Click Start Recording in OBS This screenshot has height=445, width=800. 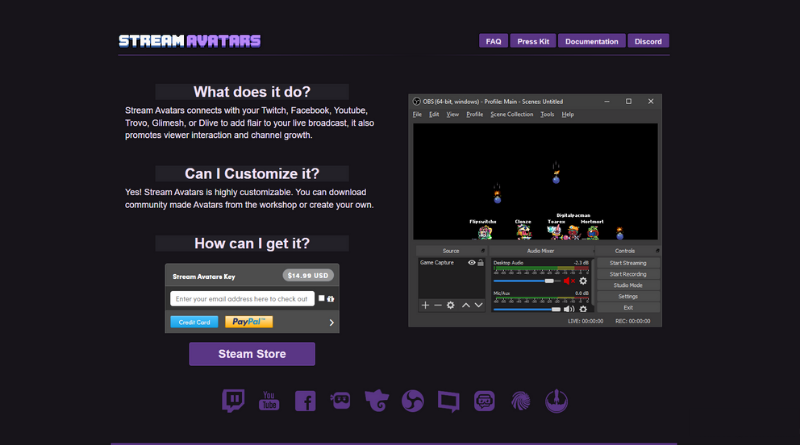(628, 274)
